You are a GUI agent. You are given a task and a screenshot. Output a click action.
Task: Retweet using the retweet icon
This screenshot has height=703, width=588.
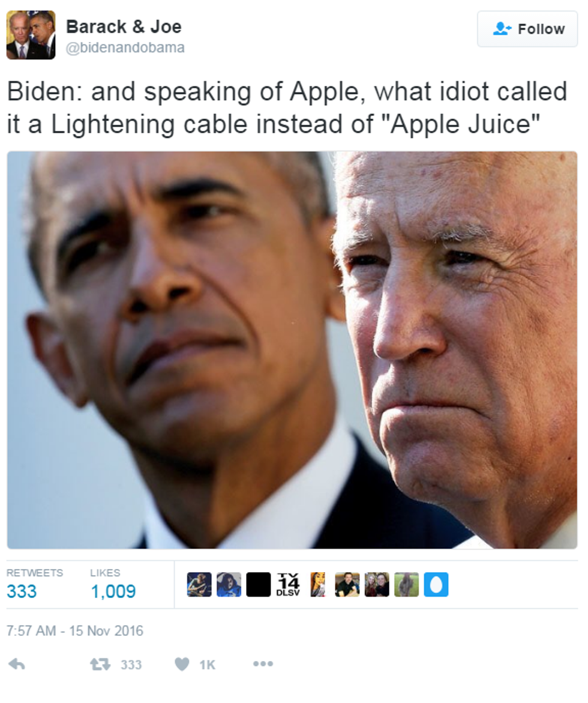[x=100, y=664]
